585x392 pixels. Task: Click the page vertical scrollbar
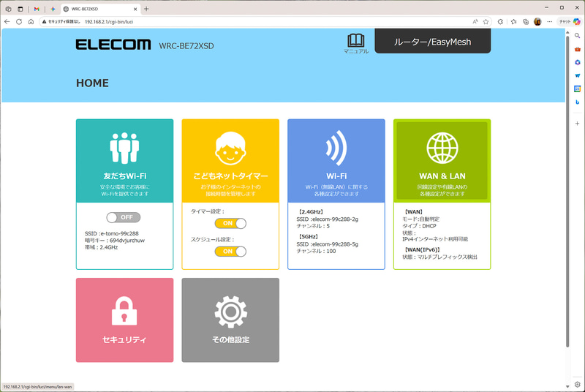(x=567, y=190)
